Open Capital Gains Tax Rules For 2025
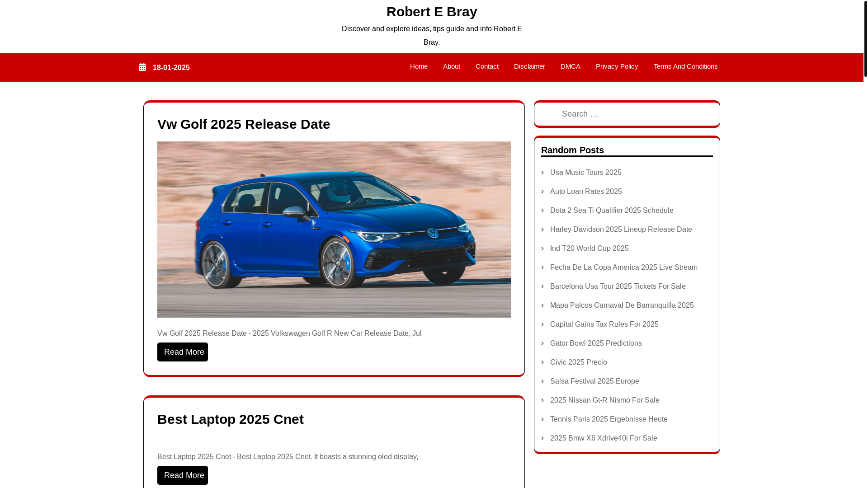Viewport: 868px width, 488px height. click(x=604, y=324)
